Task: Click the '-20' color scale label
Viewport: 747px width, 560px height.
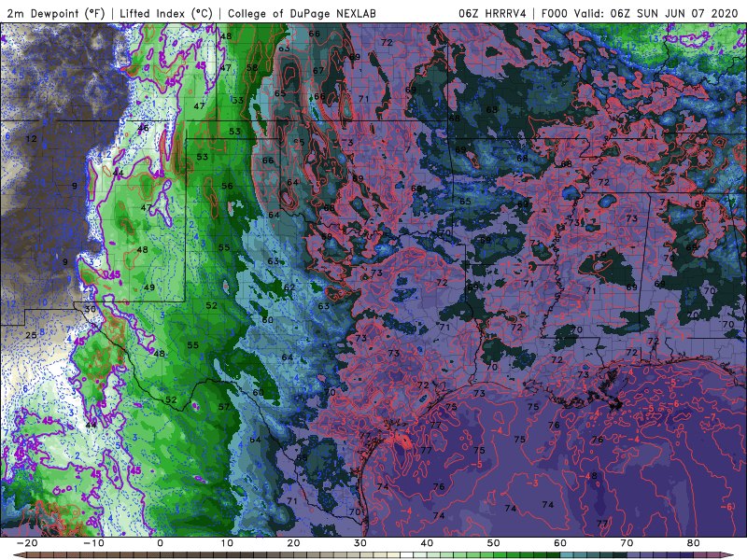Action: 27,543
